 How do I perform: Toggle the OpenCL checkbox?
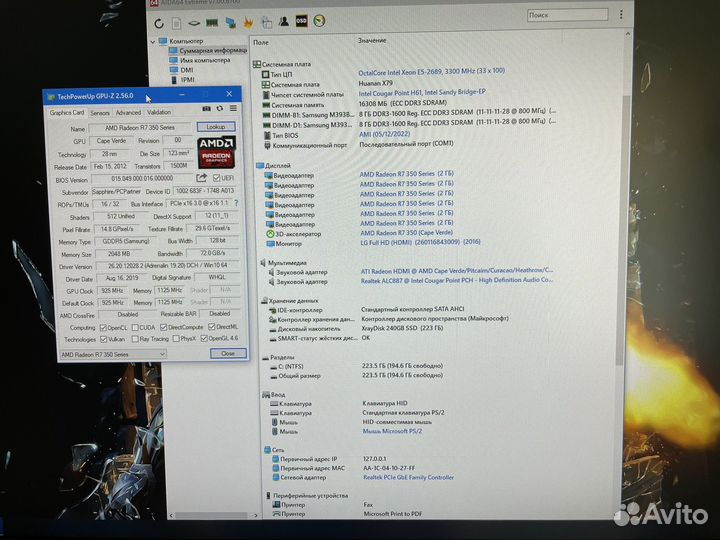pyautogui.click(x=103, y=327)
